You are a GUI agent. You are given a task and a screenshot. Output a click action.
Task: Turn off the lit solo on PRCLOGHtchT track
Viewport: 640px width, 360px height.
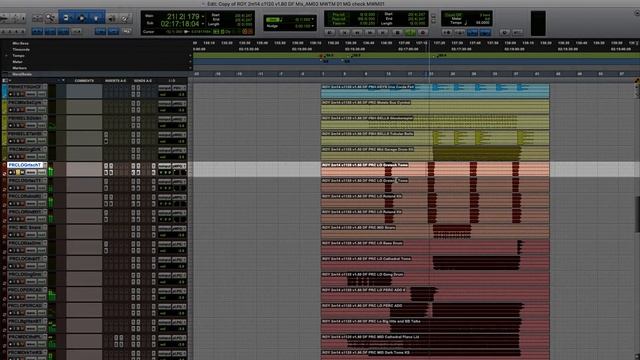pos(17,172)
